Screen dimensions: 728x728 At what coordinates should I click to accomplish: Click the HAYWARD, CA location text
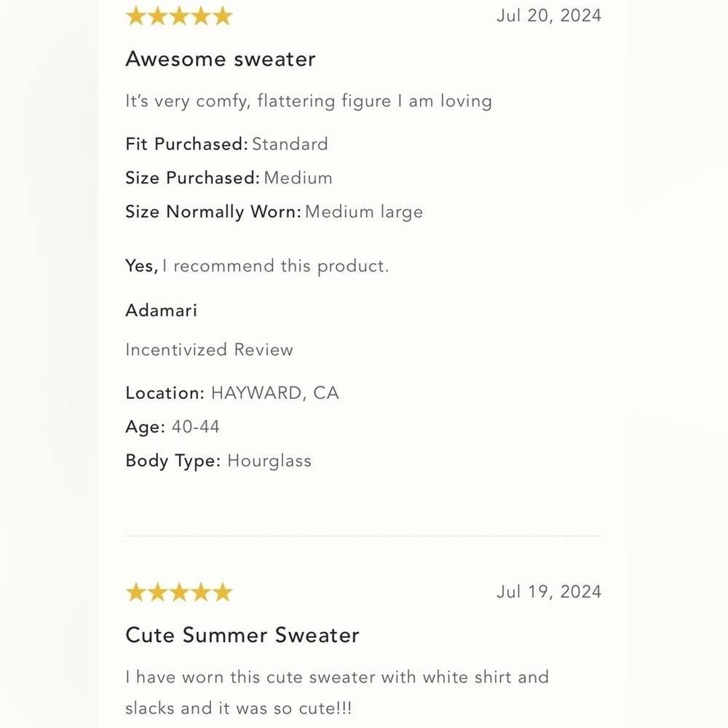click(x=275, y=393)
